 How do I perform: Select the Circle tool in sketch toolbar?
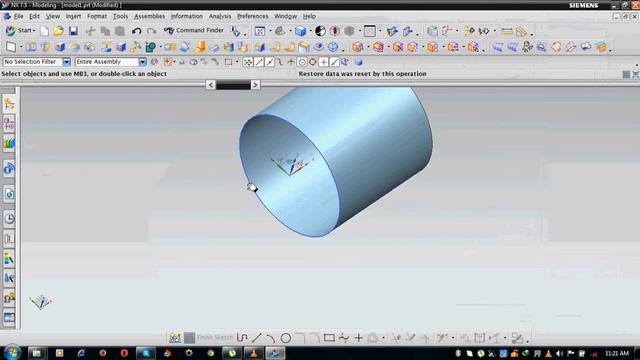point(286,338)
